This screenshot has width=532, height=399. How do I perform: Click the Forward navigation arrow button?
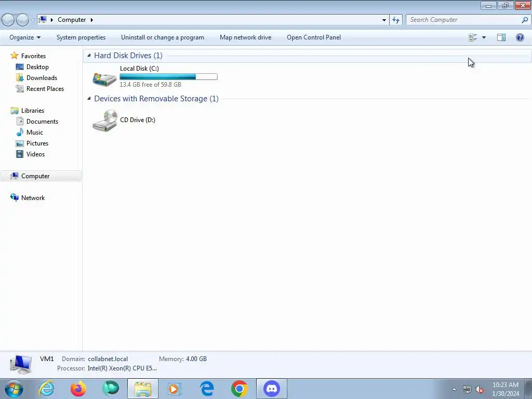(x=22, y=20)
